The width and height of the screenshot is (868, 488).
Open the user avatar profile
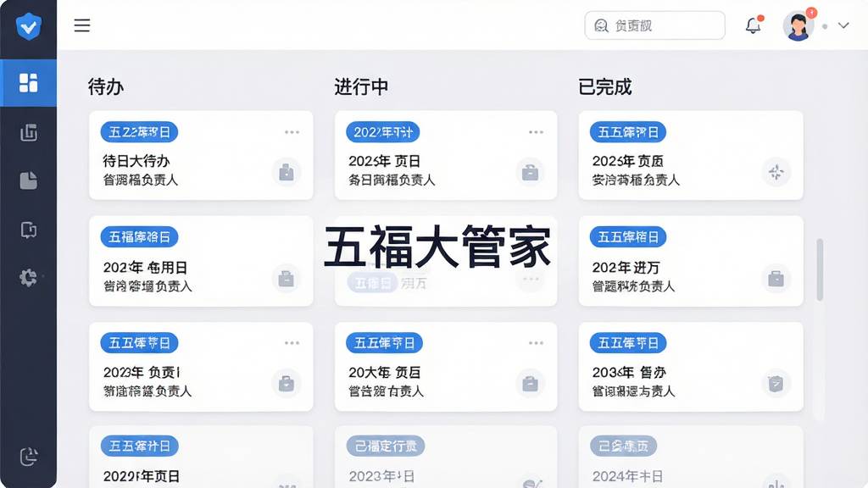[x=798, y=25]
